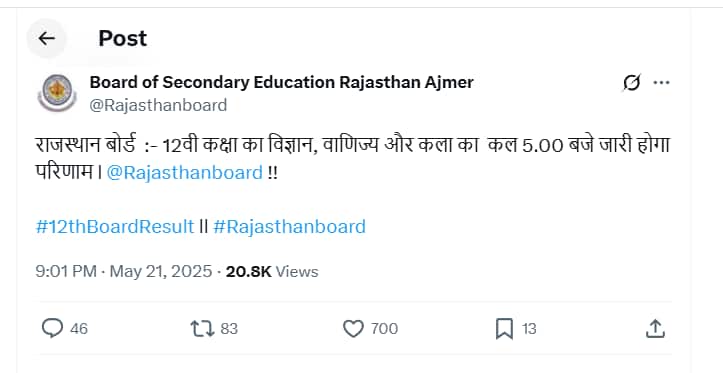723x373 pixels.
Task: Click the reply speech bubble icon
Action: [x=53, y=329]
